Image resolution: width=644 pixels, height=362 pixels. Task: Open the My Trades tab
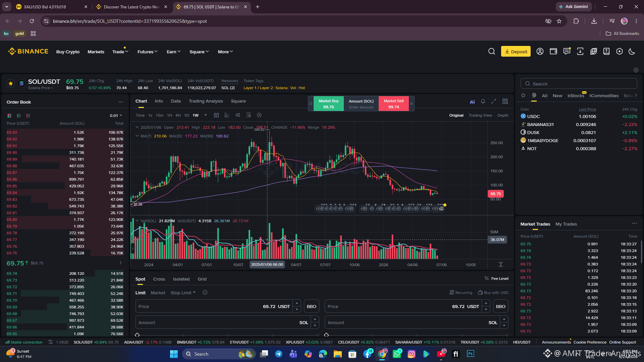click(566, 224)
